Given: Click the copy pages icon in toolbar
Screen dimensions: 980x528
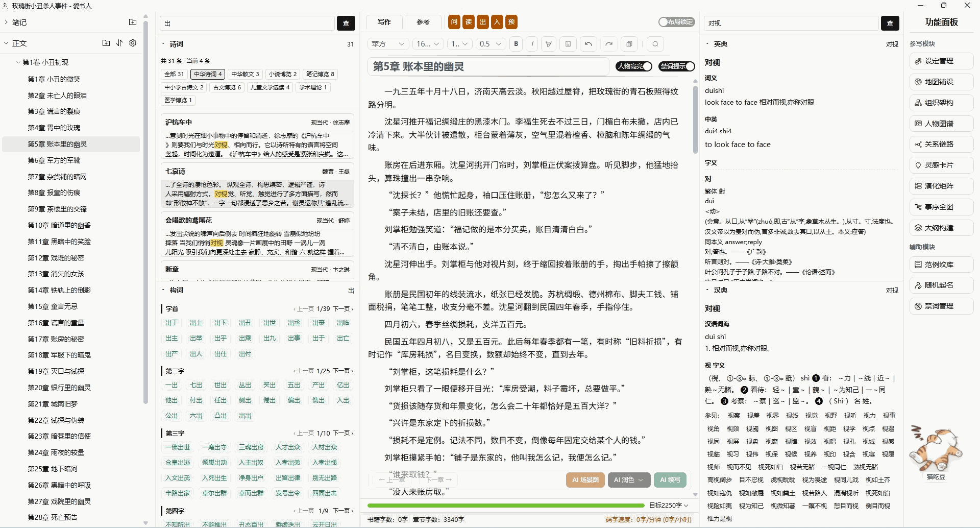Looking at the screenshot, I should point(629,44).
